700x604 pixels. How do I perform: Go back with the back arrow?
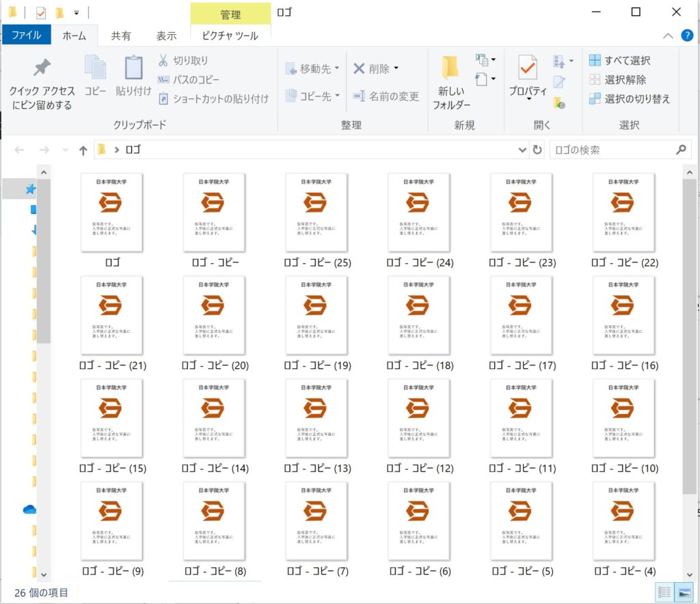(x=19, y=150)
